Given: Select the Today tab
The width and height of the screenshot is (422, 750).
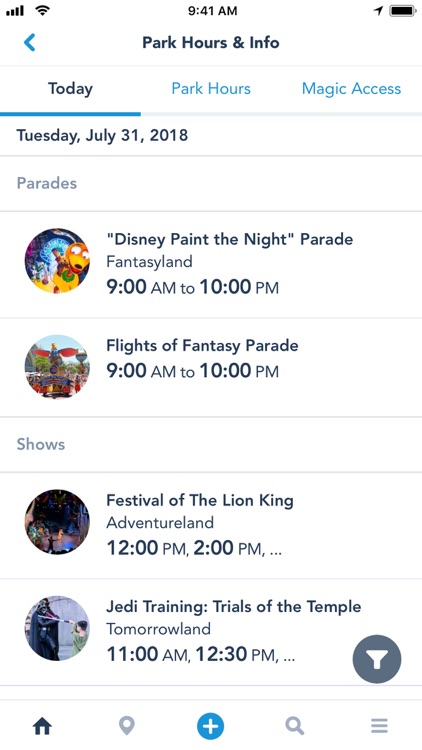Looking at the screenshot, I should (x=70, y=88).
